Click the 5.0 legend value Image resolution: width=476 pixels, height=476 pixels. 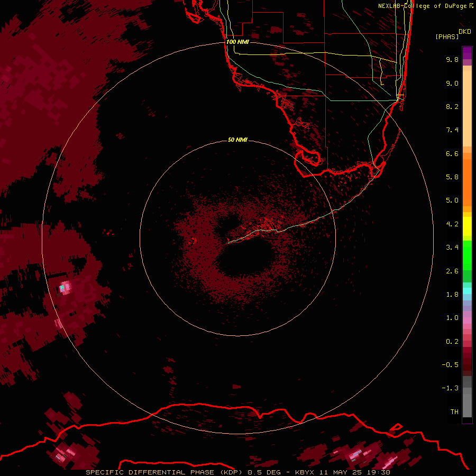452,200
